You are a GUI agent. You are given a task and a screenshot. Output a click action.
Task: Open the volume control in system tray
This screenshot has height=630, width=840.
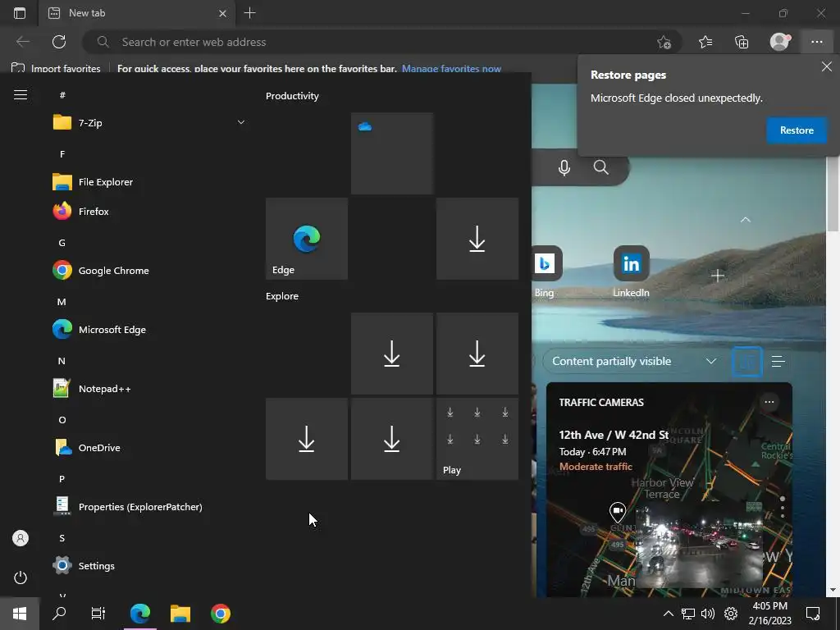coord(708,614)
